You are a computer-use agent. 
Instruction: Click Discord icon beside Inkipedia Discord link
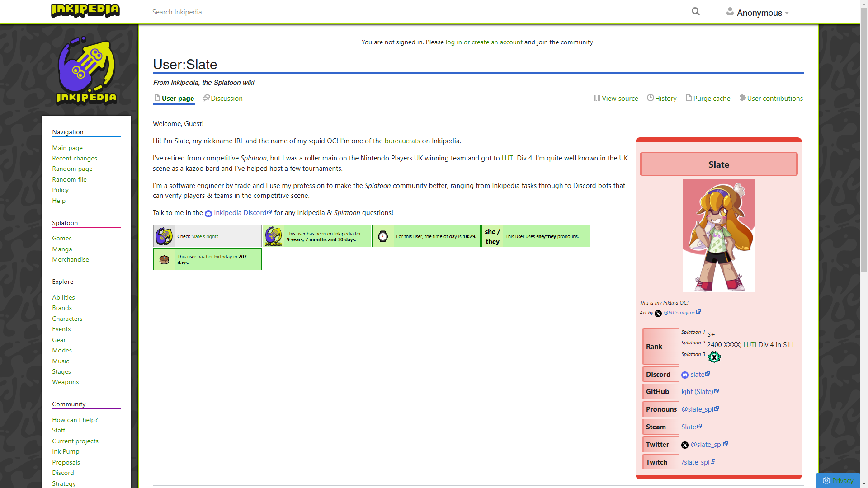coord(208,214)
